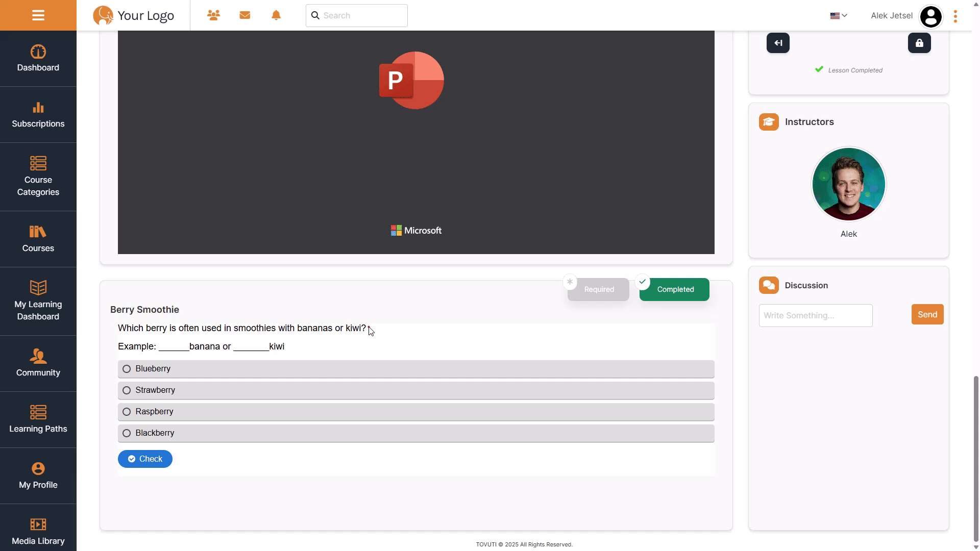Click the Alek Jetsel username text

click(x=892, y=16)
